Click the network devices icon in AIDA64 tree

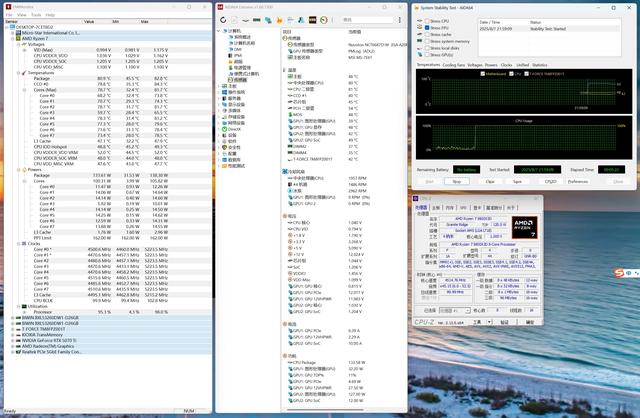tap(224, 123)
